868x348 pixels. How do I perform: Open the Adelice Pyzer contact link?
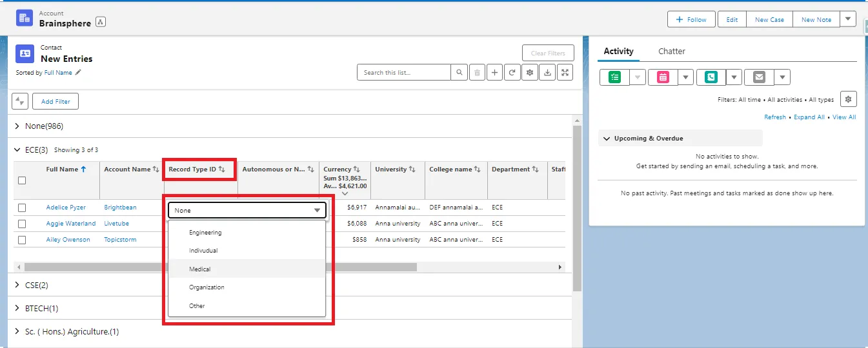(66, 208)
